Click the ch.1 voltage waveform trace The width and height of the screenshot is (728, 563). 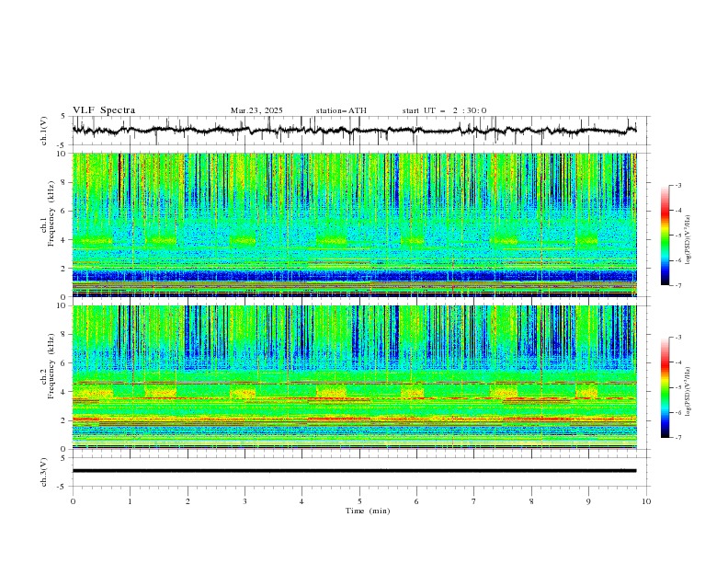[x=354, y=131]
